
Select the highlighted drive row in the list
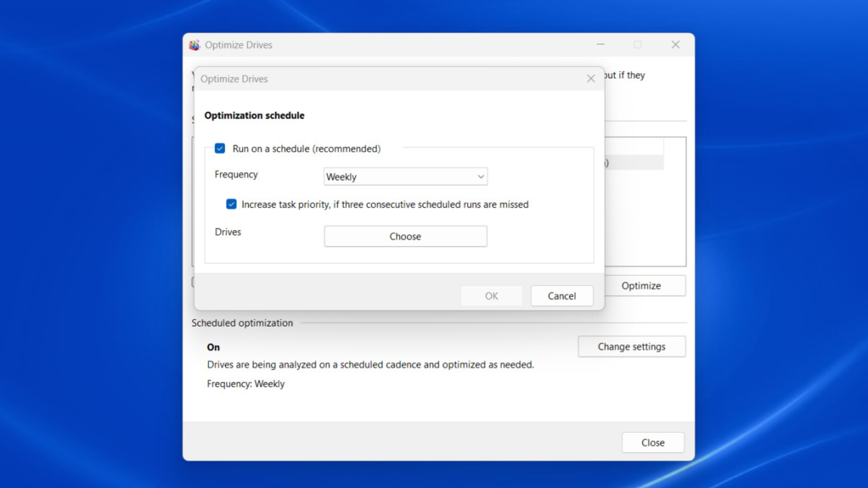tap(634, 163)
